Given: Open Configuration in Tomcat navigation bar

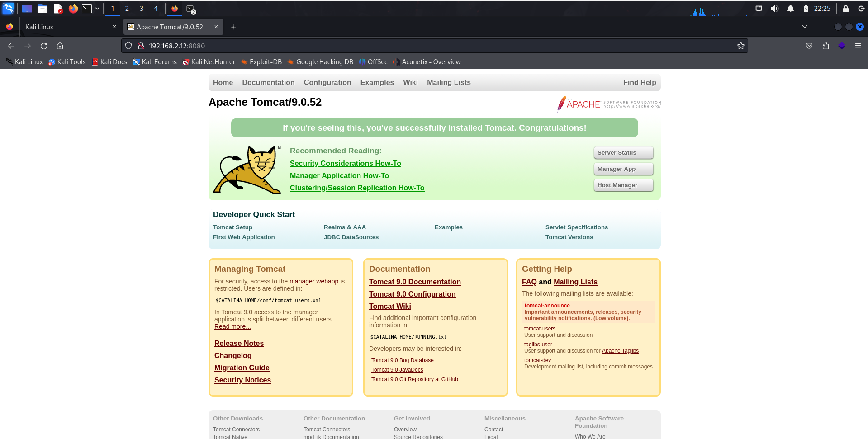Looking at the screenshot, I should click(327, 82).
